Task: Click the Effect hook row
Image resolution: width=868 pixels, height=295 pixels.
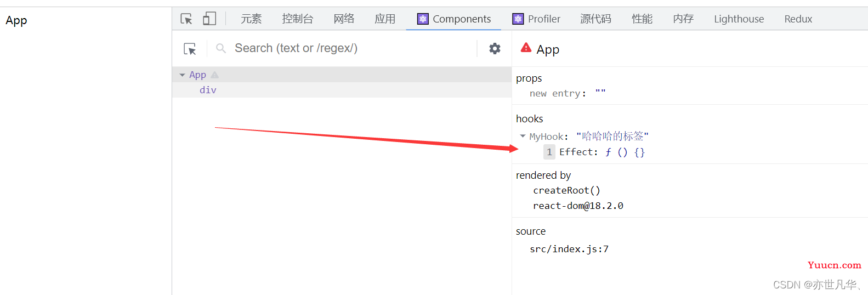Action: 594,152
